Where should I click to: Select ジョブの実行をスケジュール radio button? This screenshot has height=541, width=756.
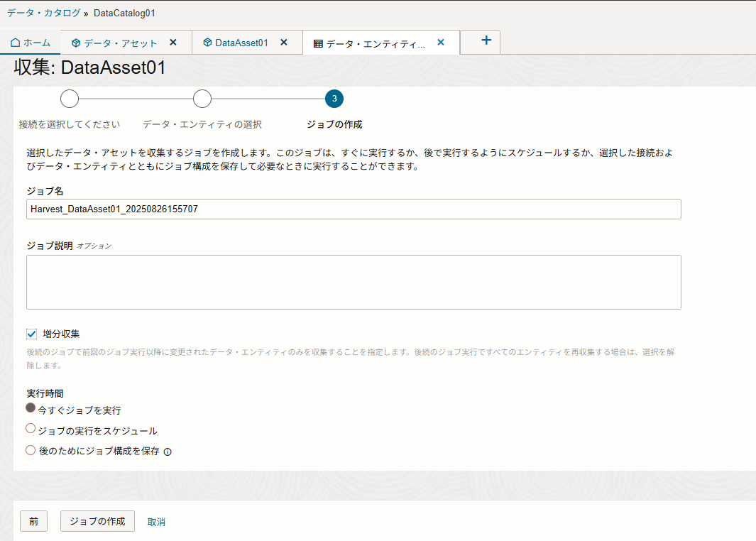click(x=31, y=428)
